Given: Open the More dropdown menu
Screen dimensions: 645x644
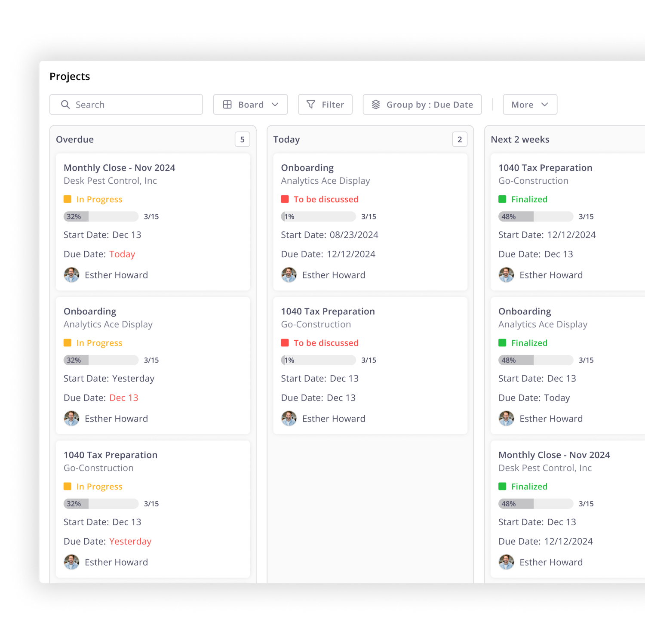Looking at the screenshot, I should (530, 105).
